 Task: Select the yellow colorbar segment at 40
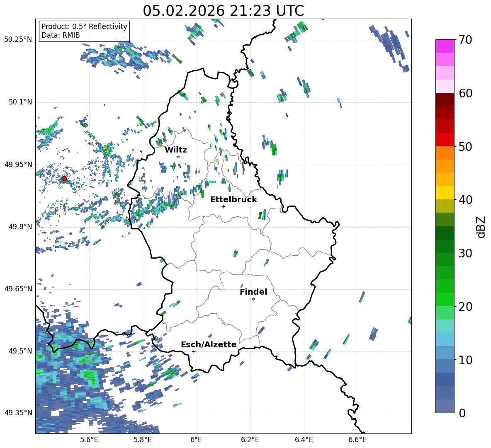pos(445,193)
